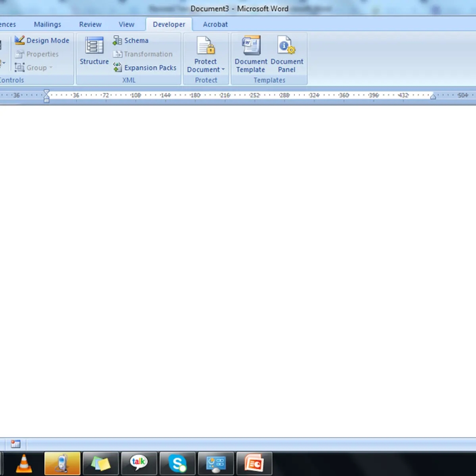Toggle Design Mode in Controls group
Viewport: 476px width, 476px height.
(42, 40)
